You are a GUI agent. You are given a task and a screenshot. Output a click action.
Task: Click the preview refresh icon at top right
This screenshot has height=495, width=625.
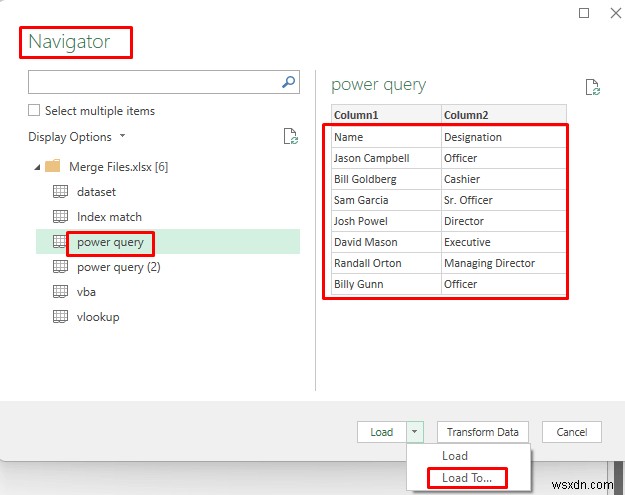[x=592, y=88]
